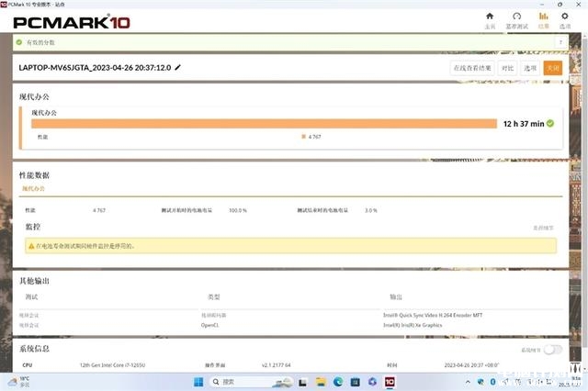Click the 100.0 % starting battery value

coord(238,210)
